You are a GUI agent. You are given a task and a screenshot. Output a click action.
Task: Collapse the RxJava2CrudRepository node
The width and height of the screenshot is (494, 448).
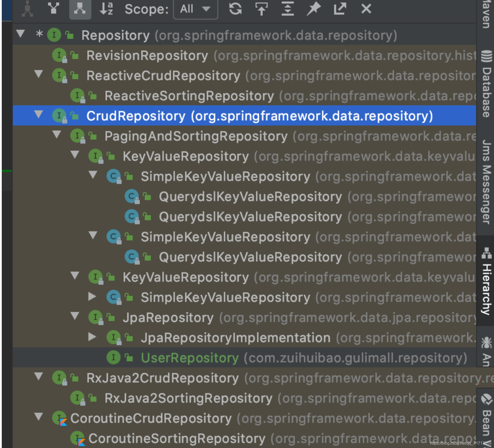[39, 376]
